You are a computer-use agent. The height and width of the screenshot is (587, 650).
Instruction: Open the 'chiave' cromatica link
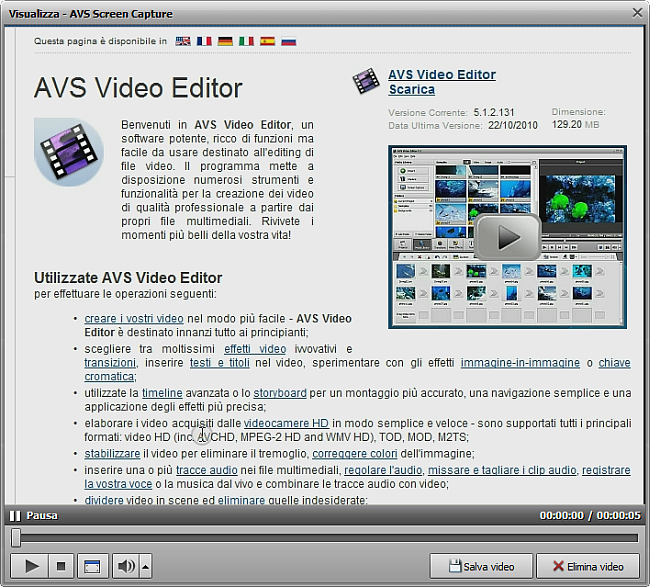click(x=614, y=362)
